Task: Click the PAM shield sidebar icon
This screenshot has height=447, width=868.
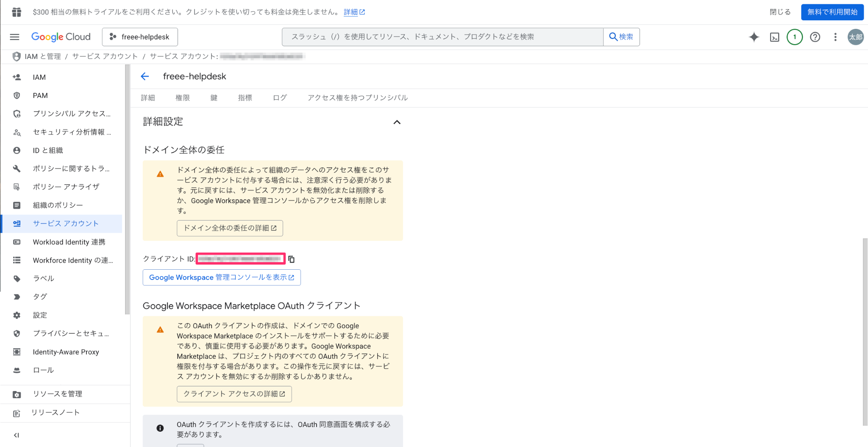Action: click(x=17, y=95)
